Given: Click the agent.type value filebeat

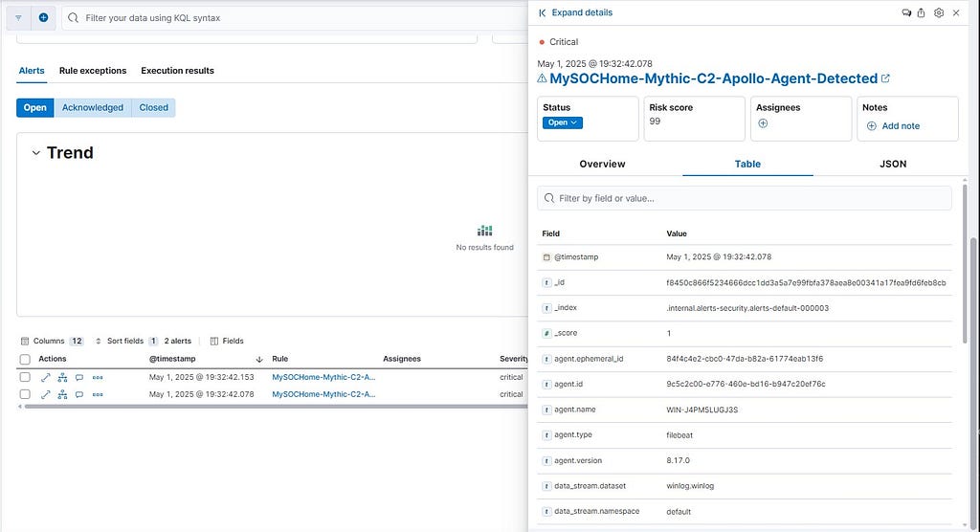Looking at the screenshot, I should click(x=679, y=435).
